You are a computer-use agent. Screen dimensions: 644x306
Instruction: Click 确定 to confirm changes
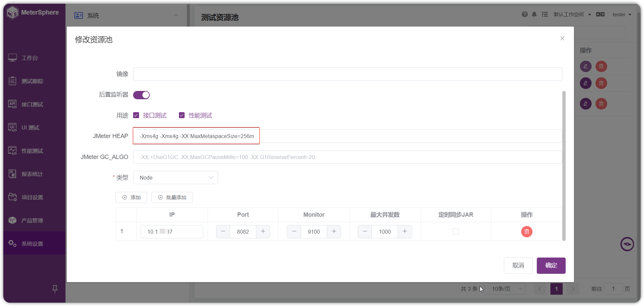click(551, 266)
